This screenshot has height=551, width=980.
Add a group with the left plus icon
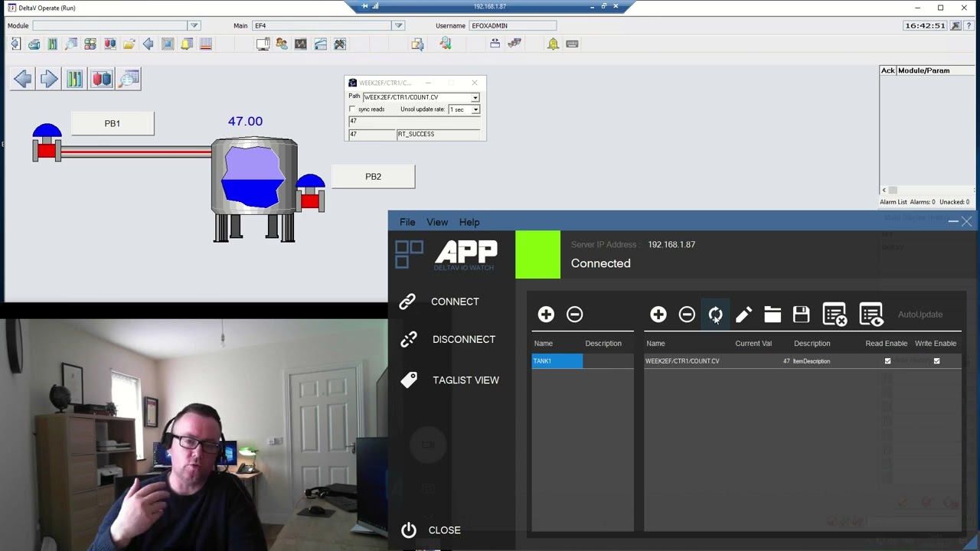(x=546, y=315)
